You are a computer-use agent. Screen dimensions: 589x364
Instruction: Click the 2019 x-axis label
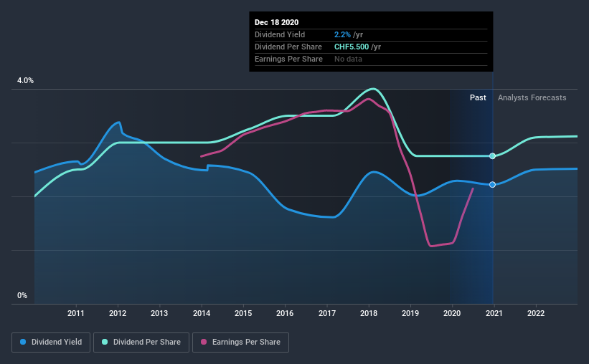(x=410, y=313)
